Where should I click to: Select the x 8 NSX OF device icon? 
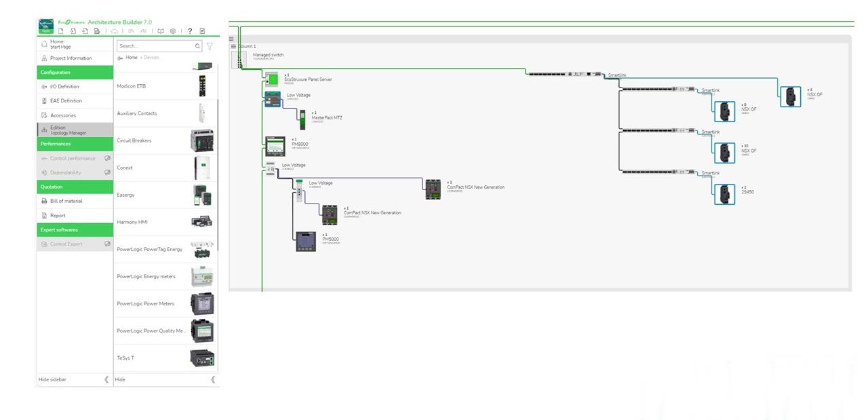tap(725, 111)
